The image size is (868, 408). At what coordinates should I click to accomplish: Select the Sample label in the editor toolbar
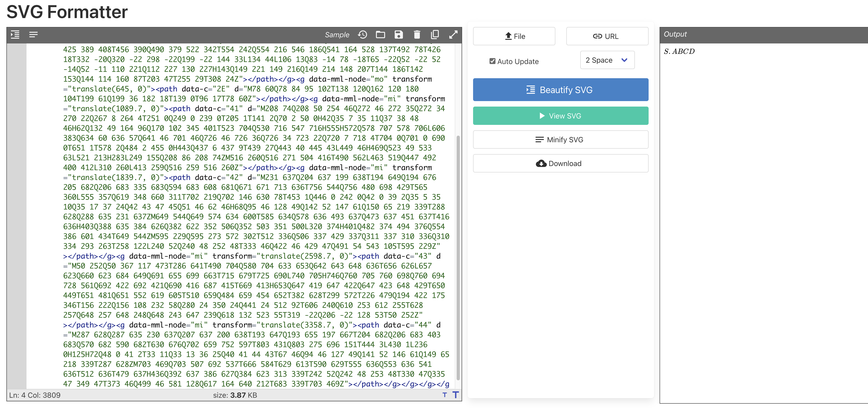coord(337,35)
